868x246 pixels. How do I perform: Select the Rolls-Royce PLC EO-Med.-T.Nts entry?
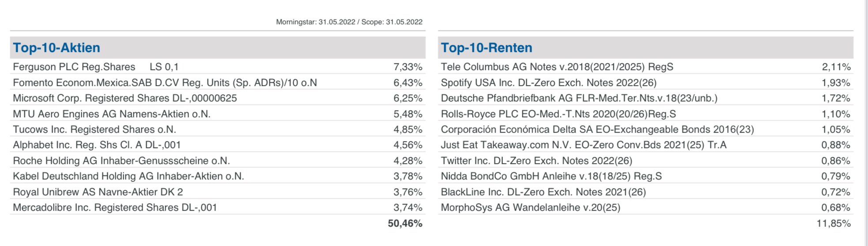(558, 114)
